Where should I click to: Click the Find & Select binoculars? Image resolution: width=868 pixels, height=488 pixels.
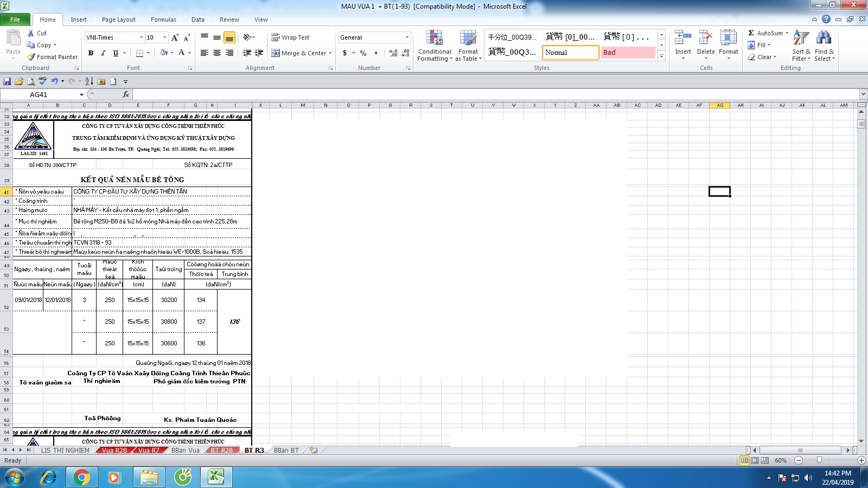824,38
